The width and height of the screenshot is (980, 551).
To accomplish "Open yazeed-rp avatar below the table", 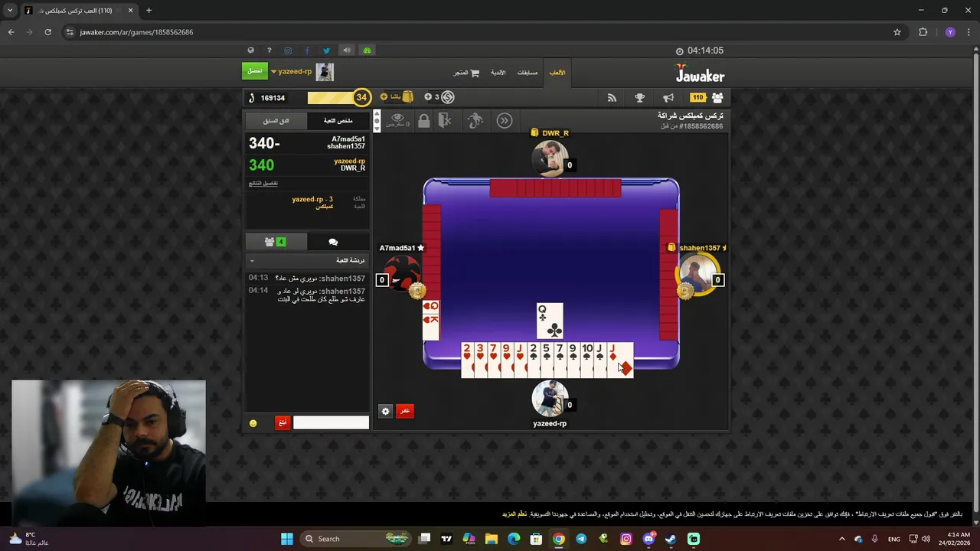I will coord(549,398).
